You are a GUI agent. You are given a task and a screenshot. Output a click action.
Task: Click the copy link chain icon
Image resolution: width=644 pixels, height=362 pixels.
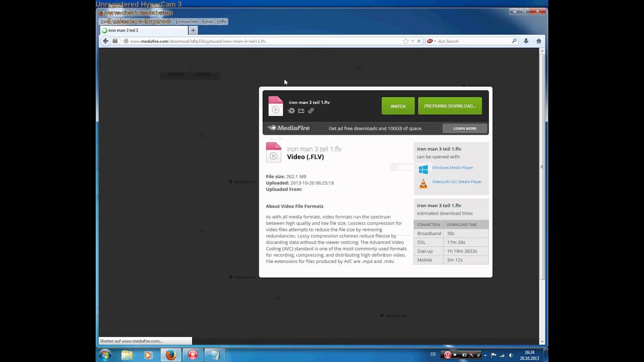click(x=311, y=111)
